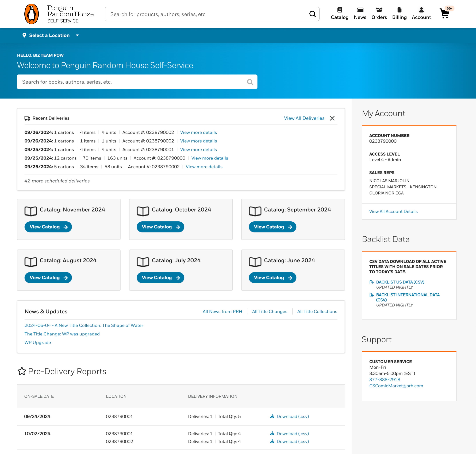Viewport: 476px width, 454px height.
Task: Open the Billing nav item
Action: 399,14
